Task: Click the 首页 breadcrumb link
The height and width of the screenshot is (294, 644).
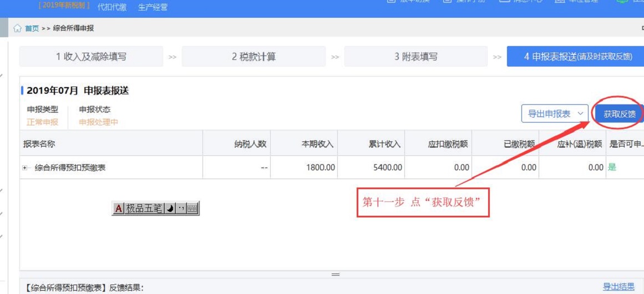Action: 32,28
